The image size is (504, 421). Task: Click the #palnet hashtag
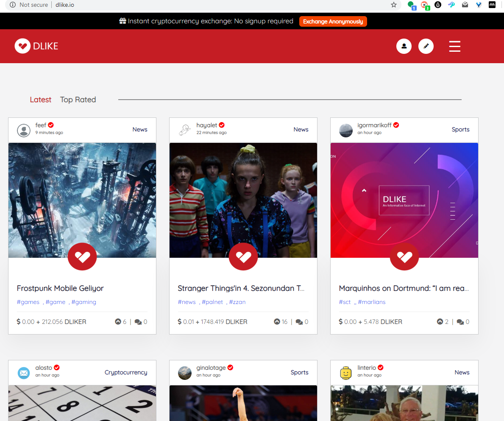[x=212, y=302]
